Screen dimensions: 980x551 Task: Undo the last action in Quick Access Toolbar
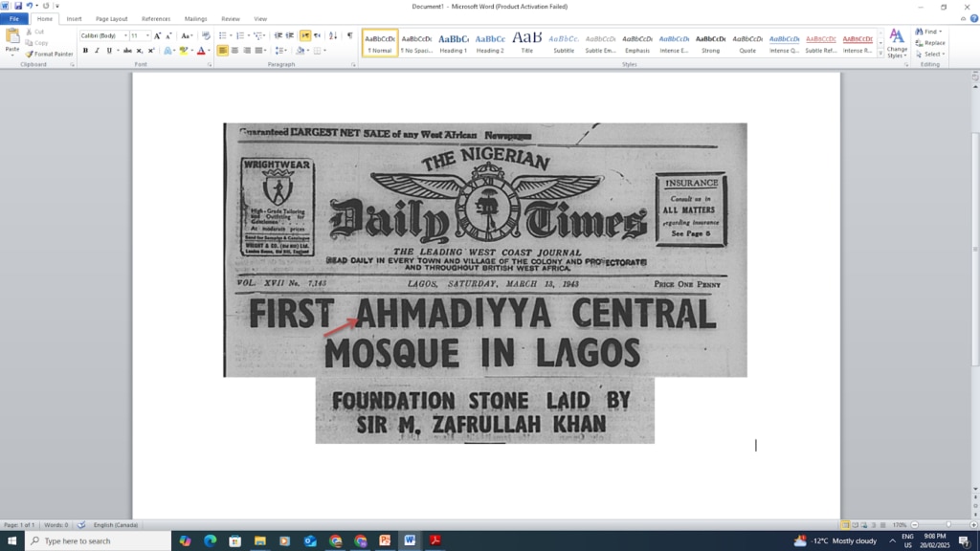[29, 6]
